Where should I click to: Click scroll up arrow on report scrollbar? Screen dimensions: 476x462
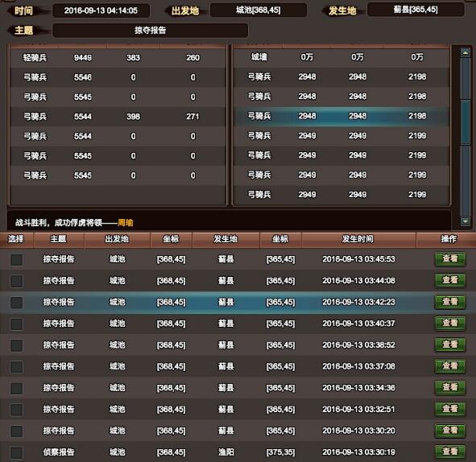[465, 53]
